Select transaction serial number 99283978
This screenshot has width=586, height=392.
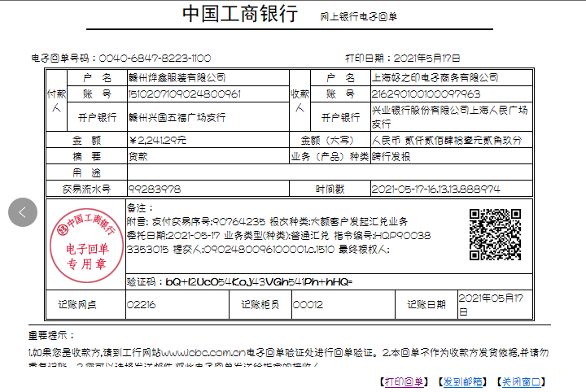155,189
